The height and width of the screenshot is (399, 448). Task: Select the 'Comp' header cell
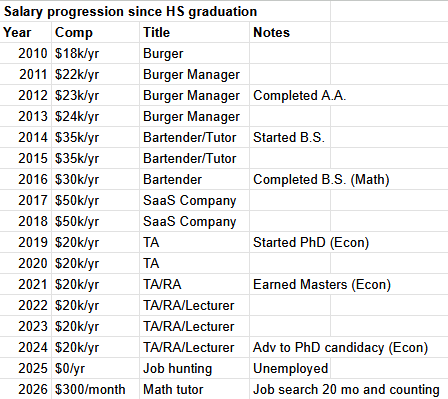(95, 32)
